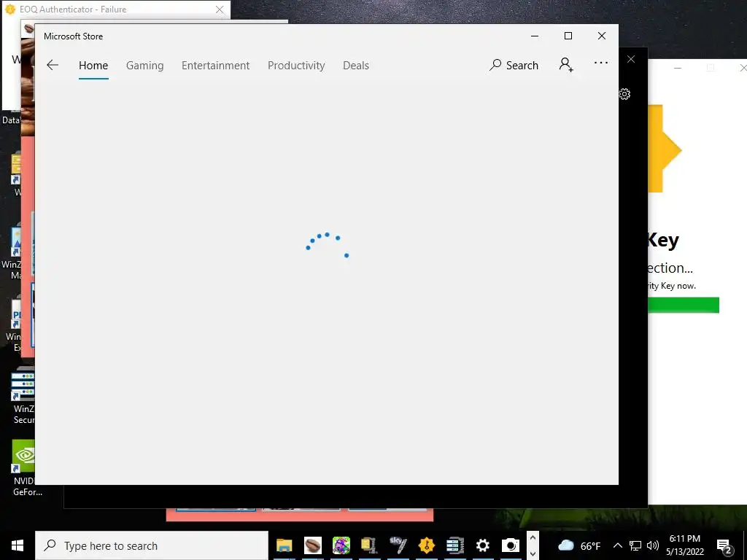Open the WinZip archive taskbar icon
The width and height of the screenshot is (747, 560).
click(369, 545)
